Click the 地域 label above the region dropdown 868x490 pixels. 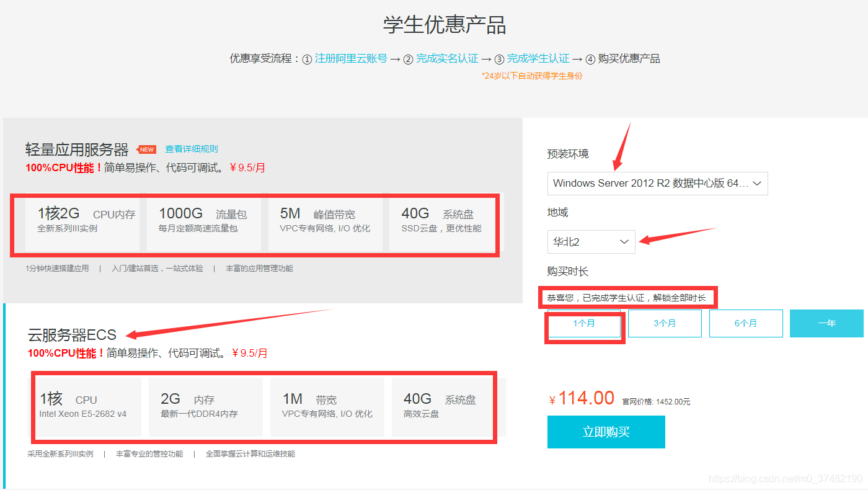tap(557, 213)
